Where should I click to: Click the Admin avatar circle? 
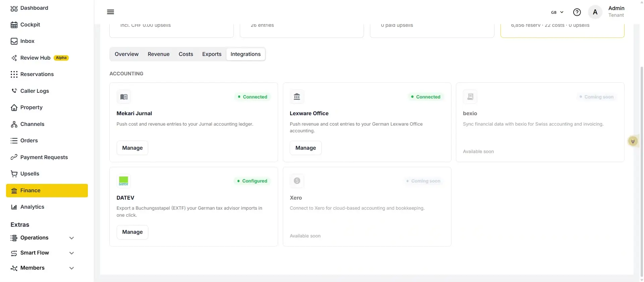coord(595,12)
